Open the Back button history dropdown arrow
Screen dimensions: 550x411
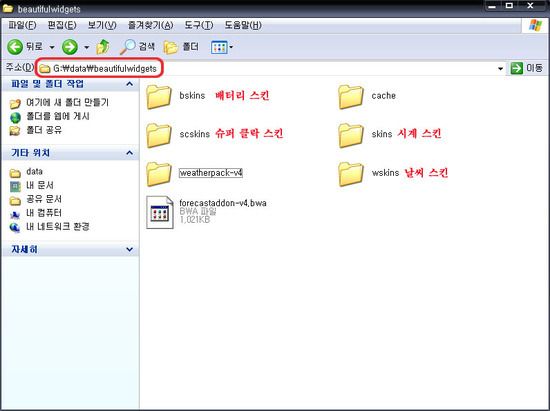coord(52,47)
